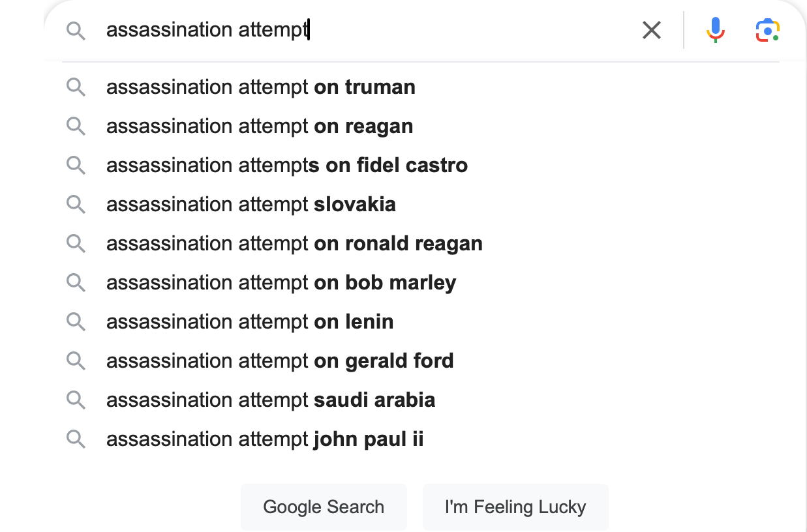The image size is (807, 532).
Task: Select 'assassination attempt on truman' suggestion text
Action: click(x=260, y=87)
